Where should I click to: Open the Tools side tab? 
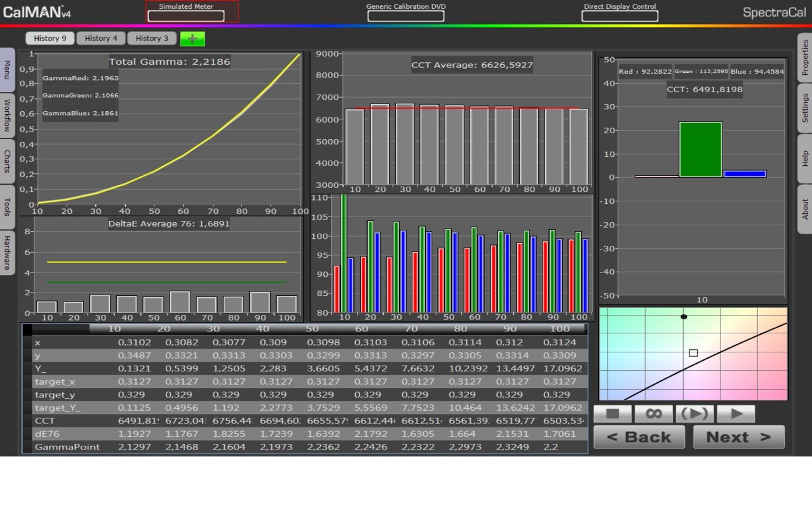(7, 207)
